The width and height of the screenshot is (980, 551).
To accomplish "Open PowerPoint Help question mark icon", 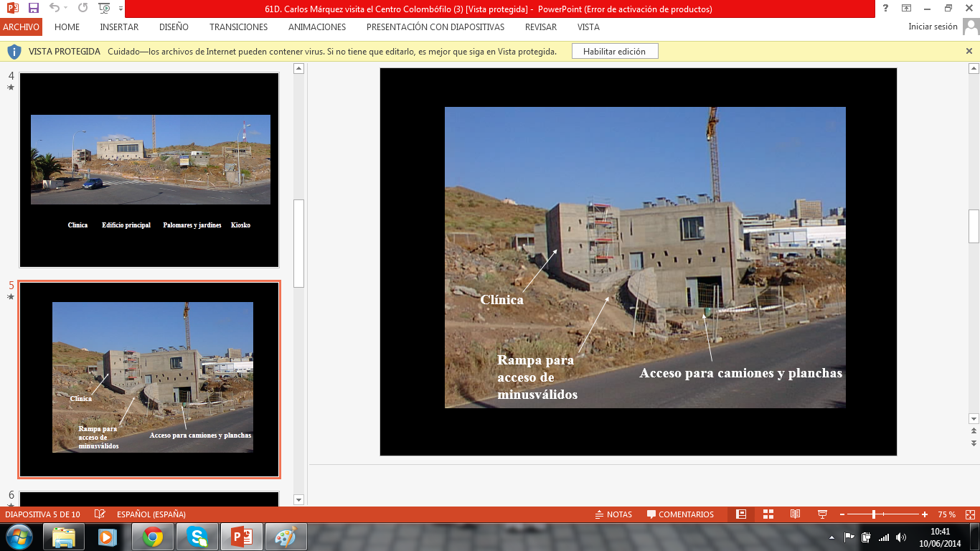I will tap(886, 9).
